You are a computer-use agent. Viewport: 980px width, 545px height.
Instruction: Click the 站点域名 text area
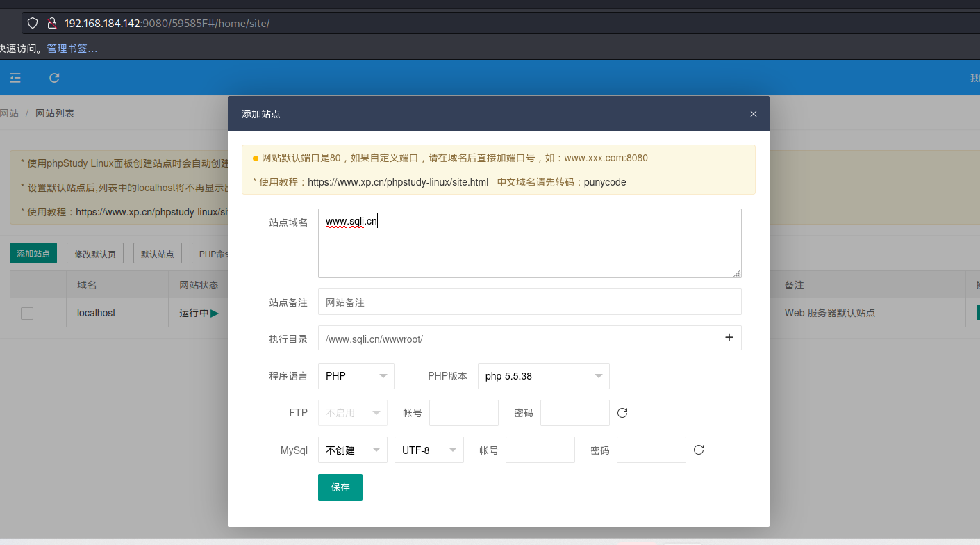530,243
